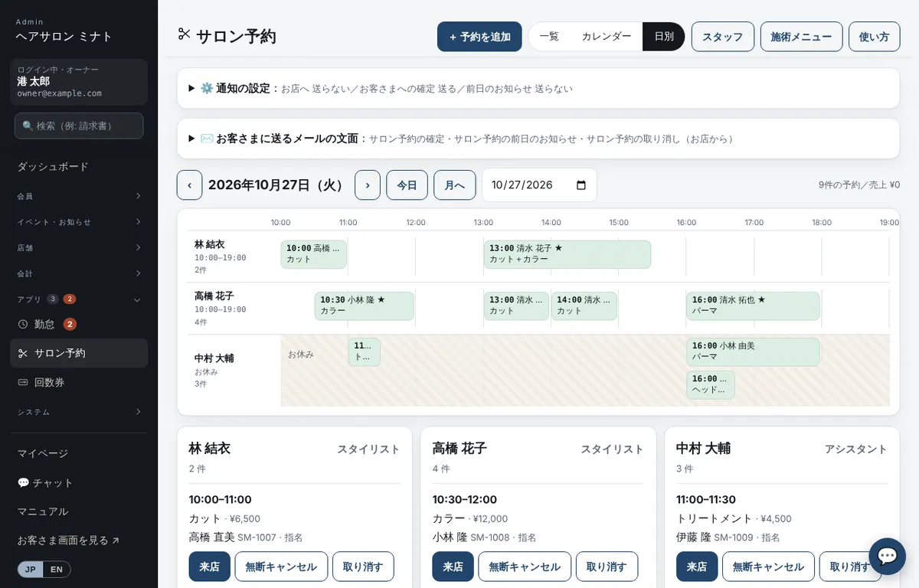Image resolution: width=919 pixels, height=588 pixels.
Task: Open 16:00 清水 拓也 パーマ booking
Action: [753, 305]
